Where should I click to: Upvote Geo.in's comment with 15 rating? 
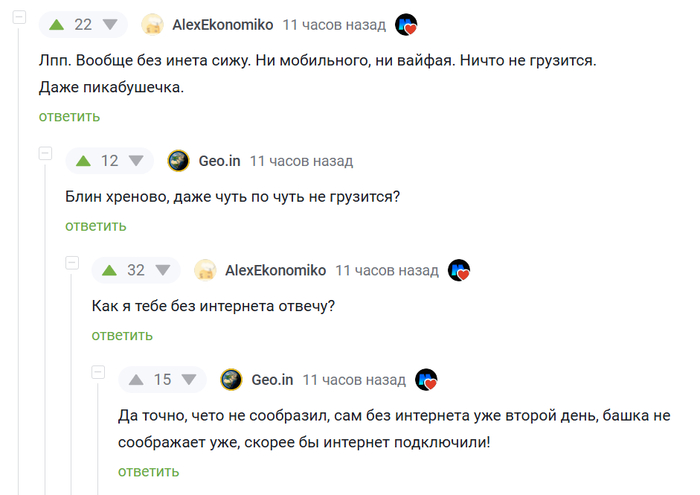(x=136, y=380)
